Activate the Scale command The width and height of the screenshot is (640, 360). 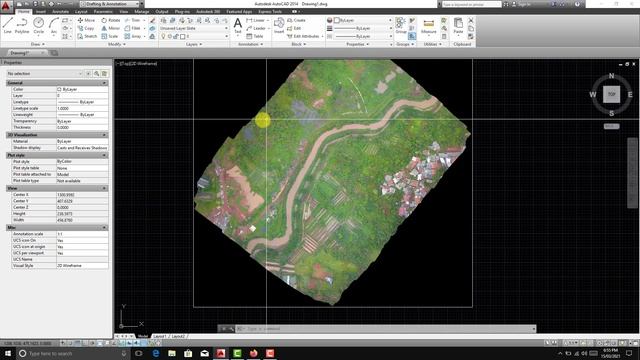(x=110, y=36)
